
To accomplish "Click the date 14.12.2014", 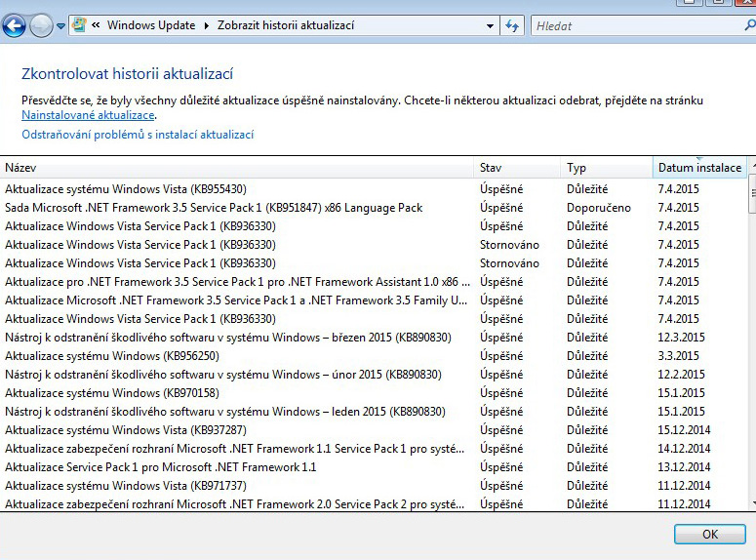I will coord(684,449).
